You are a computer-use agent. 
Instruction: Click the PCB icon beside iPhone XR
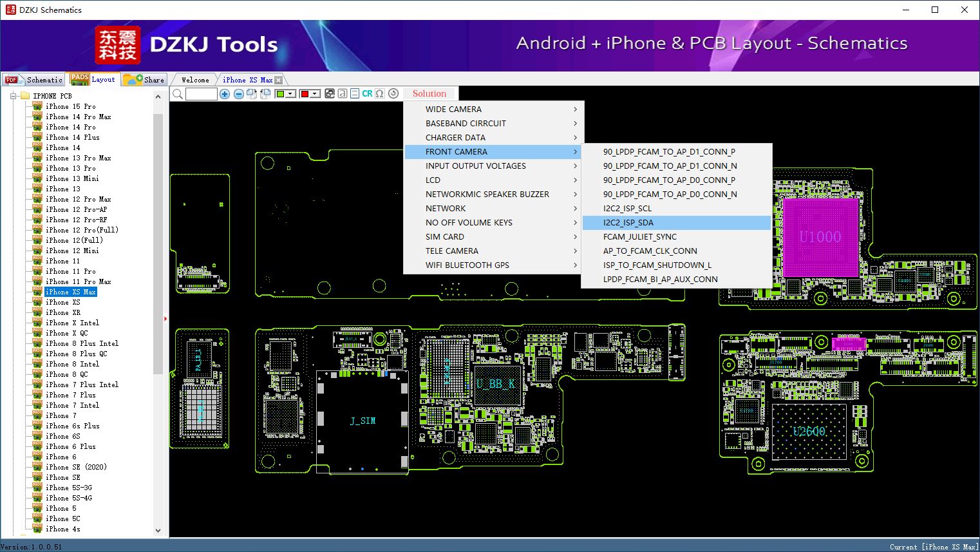[37, 312]
